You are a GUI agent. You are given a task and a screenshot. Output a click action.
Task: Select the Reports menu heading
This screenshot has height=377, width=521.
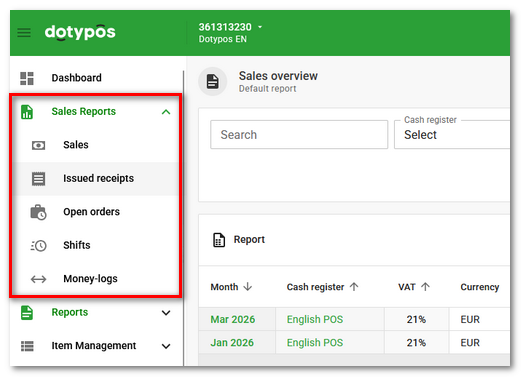click(70, 312)
